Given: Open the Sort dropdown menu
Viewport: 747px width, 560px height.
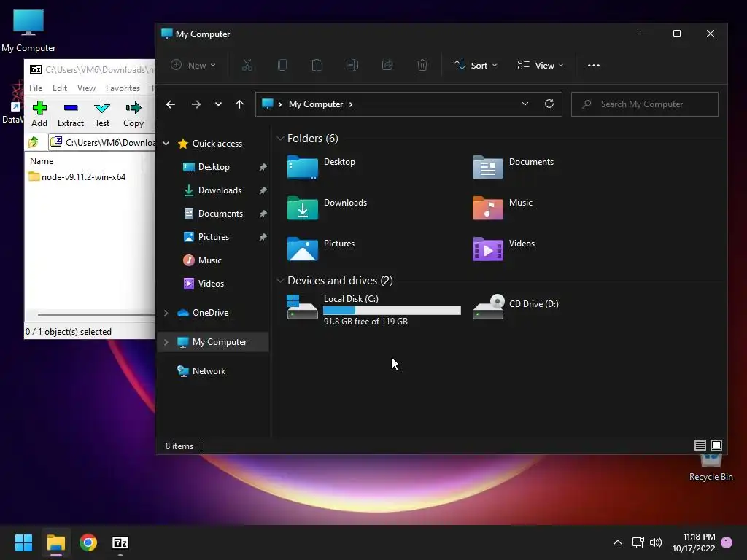Looking at the screenshot, I should [475, 65].
